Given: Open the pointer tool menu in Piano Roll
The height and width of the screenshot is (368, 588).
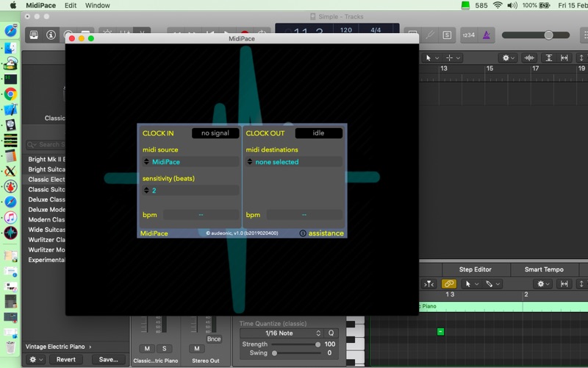Looking at the screenshot, I should [471, 284].
